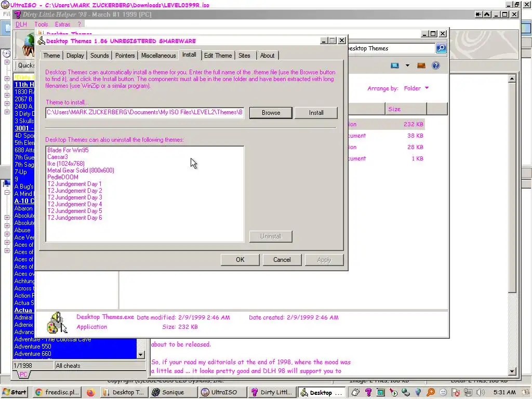Switch to Dirty Littl... taskbar button

[x=271, y=392]
